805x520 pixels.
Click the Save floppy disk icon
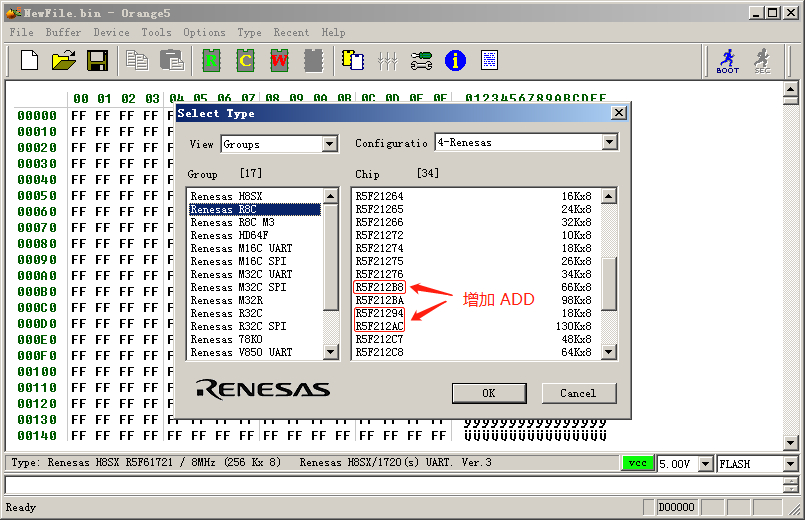97,61
